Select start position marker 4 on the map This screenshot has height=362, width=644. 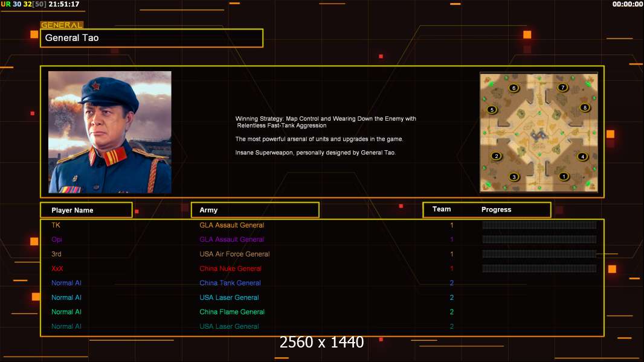582,156
